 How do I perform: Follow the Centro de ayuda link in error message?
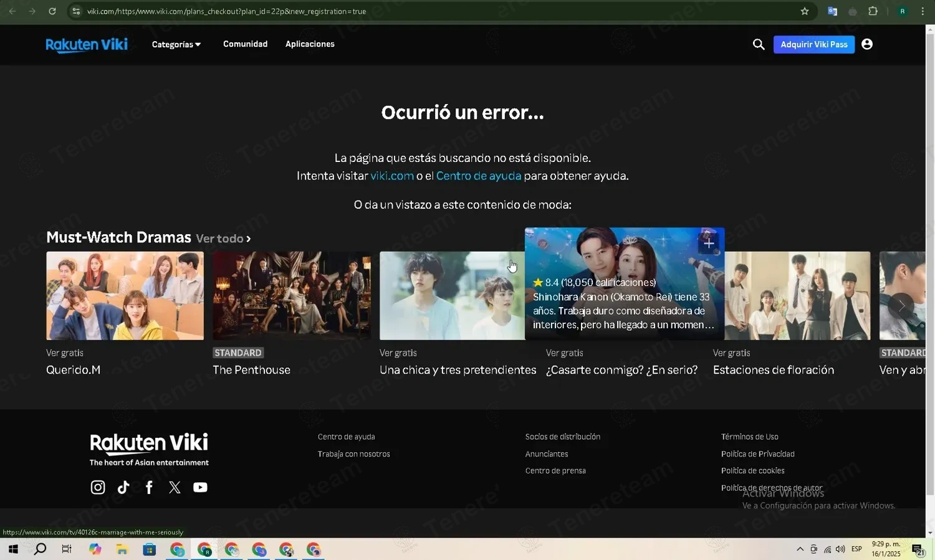click(478, 176)
